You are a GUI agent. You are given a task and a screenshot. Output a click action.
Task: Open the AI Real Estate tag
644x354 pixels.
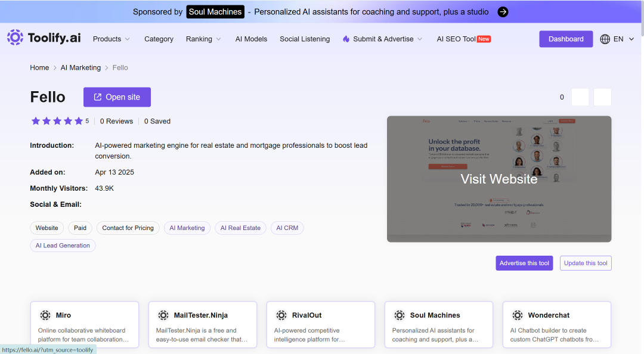[240, 228]
